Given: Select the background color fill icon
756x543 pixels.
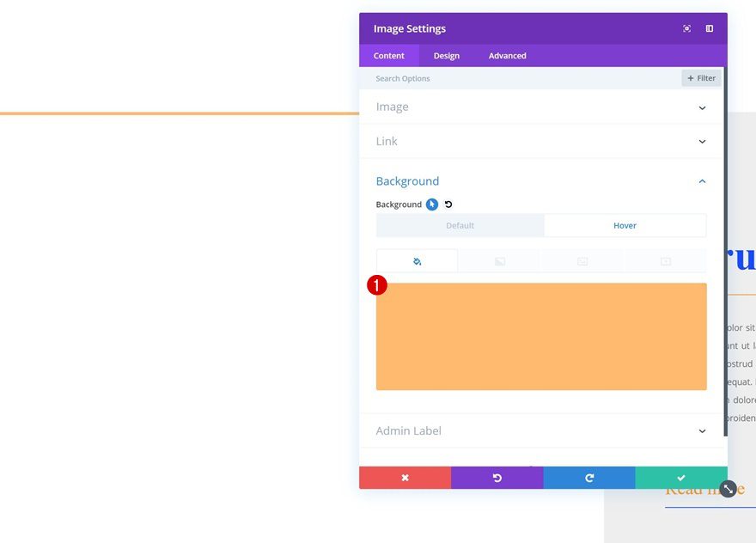Looking at the screenshot, I should click(417, 260).
